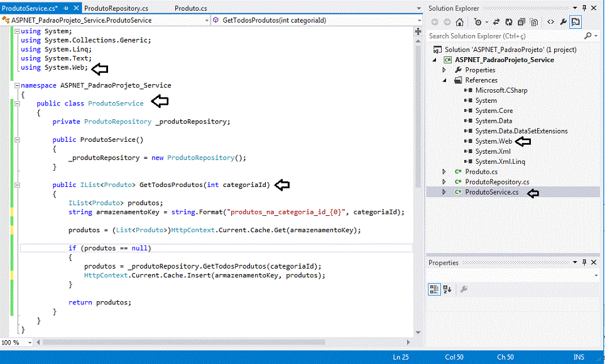
Task: Click the Collapse All icon in Solution Explorer
Action: (521, 23)
